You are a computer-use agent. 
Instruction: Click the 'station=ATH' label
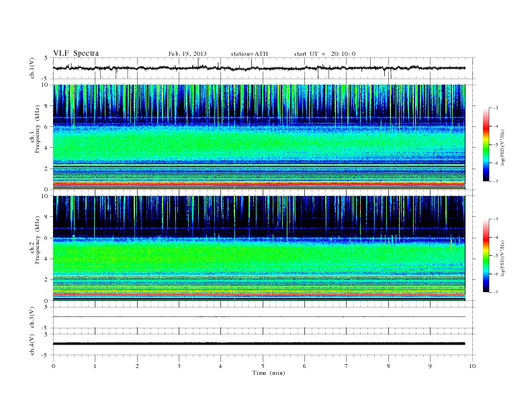pos(249,54)
